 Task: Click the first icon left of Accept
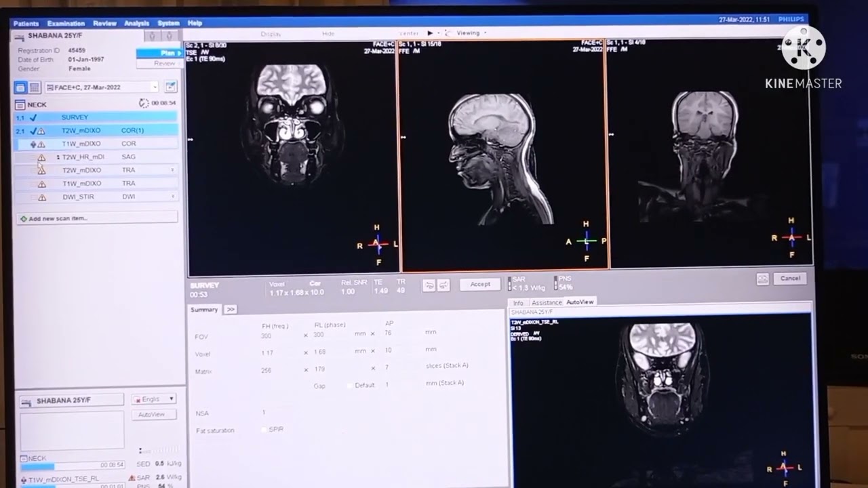[429, 285]
